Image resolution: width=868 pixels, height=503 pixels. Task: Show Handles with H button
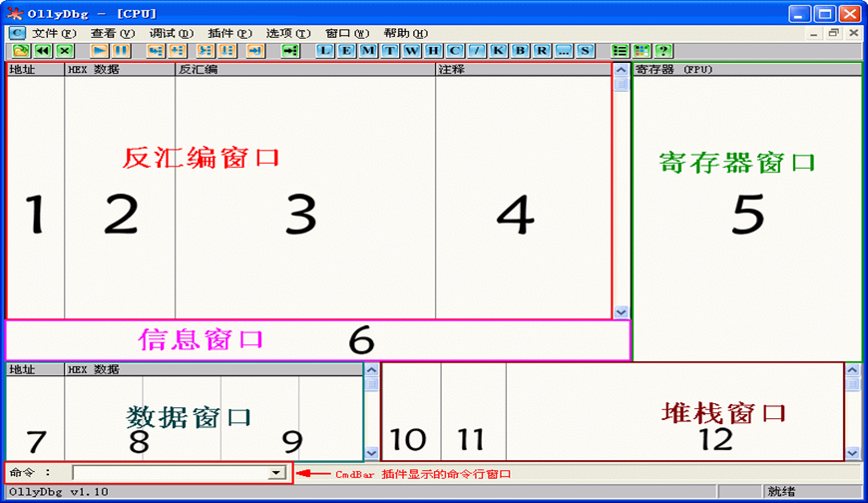[x=433, y=51]
